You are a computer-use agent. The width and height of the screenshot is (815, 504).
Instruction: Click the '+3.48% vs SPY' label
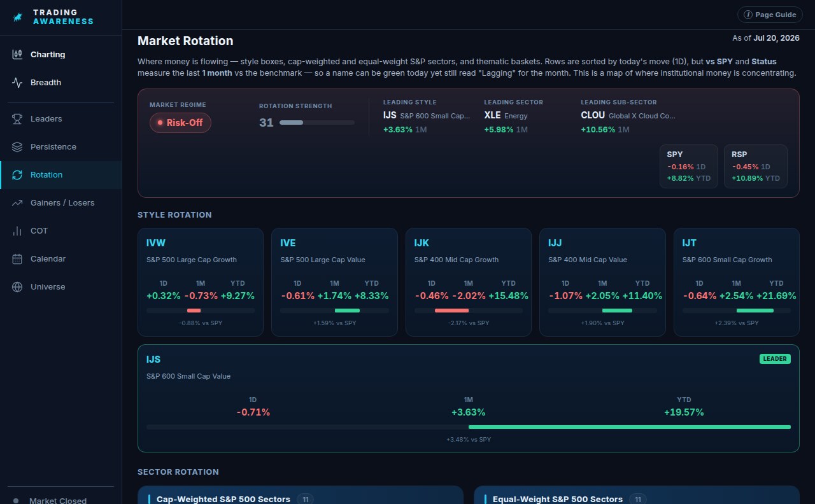(x=469, y=440)
